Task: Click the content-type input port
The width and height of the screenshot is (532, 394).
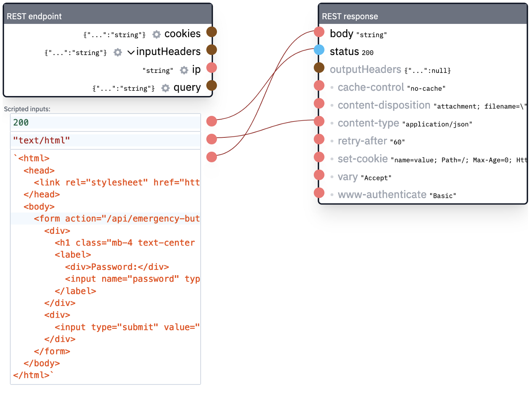Action: [x=319, y=121]
